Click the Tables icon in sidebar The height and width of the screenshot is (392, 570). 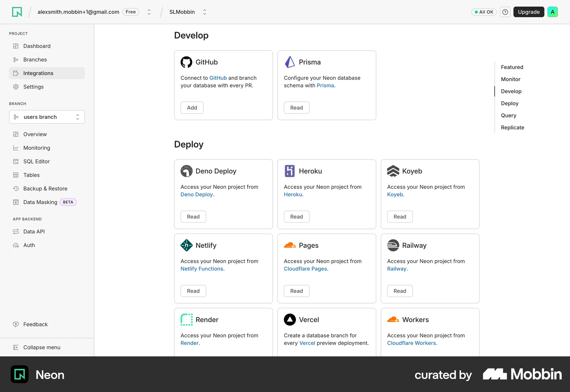click(x=16, y=175)
